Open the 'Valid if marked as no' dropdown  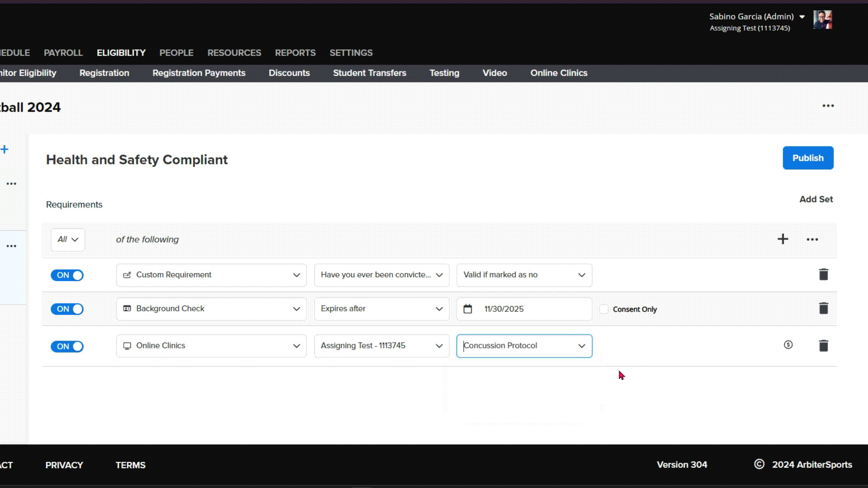pos(524,275)
